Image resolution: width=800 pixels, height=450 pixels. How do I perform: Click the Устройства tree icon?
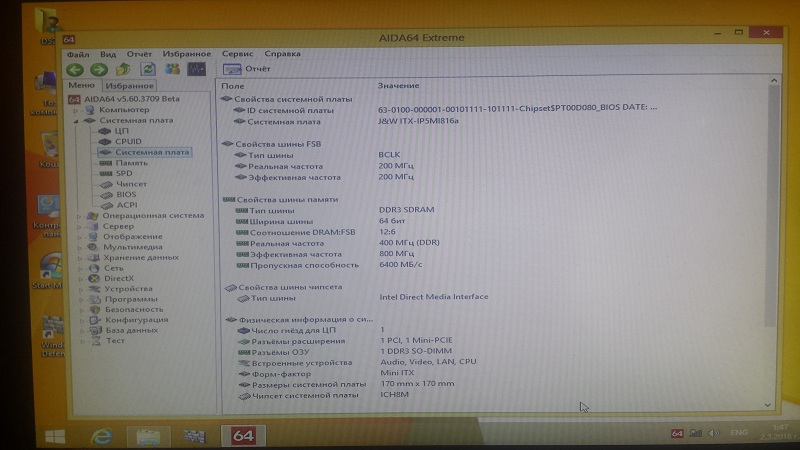(94, 289)
